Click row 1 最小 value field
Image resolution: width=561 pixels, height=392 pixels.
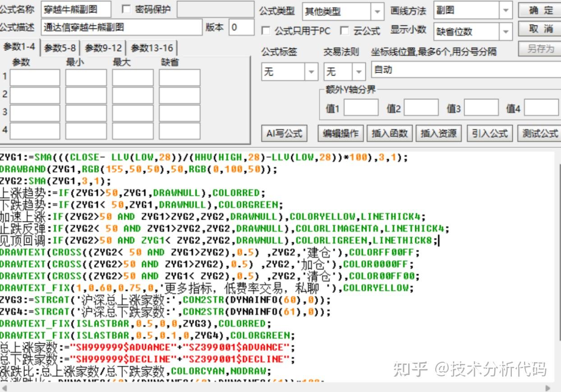point(86,78)
